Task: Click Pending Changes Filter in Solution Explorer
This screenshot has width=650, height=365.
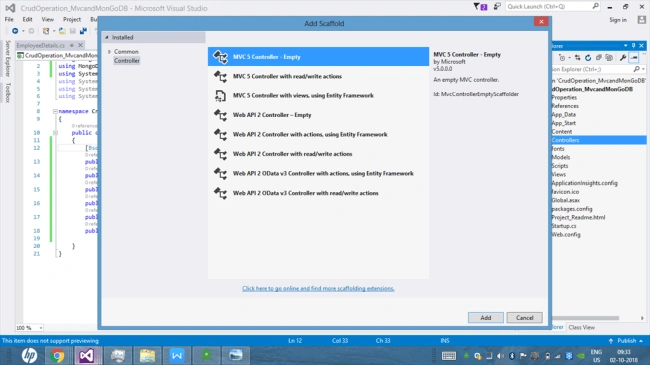Action: [x=562, y=58]
